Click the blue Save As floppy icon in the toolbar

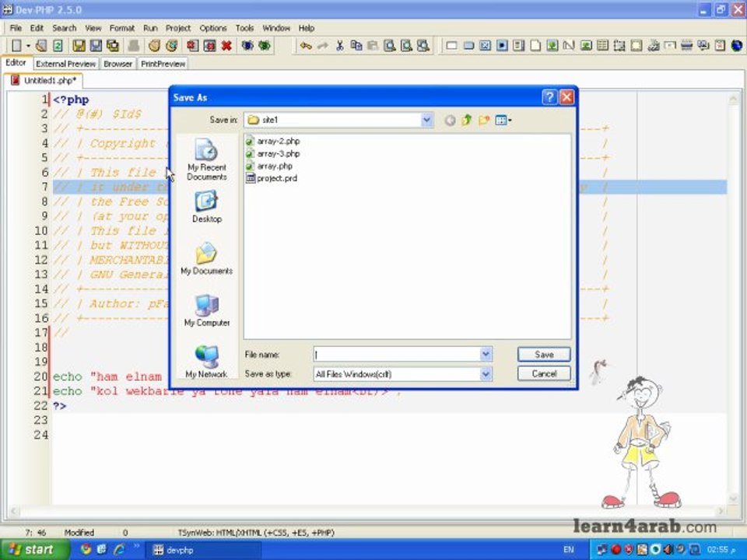pos(96,46)
